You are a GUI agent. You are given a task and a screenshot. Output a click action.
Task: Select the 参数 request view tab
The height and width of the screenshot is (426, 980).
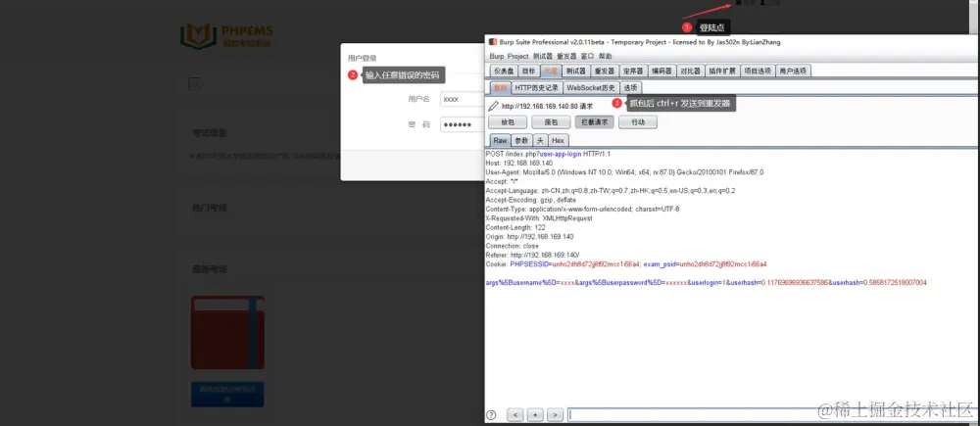pos(521,141)
